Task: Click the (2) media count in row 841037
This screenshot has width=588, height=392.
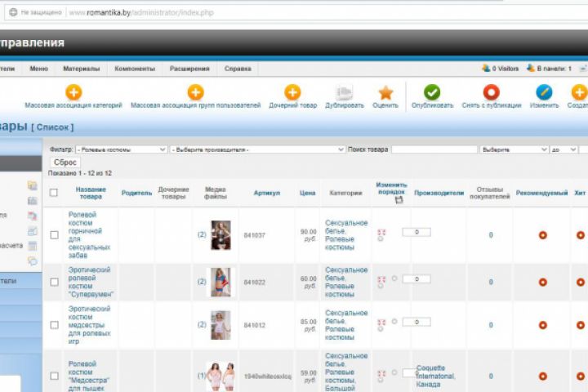Action: point(202,234)
